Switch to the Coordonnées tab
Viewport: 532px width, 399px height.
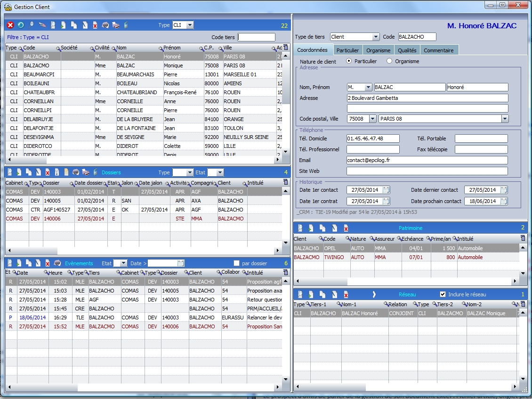point(313,50)
